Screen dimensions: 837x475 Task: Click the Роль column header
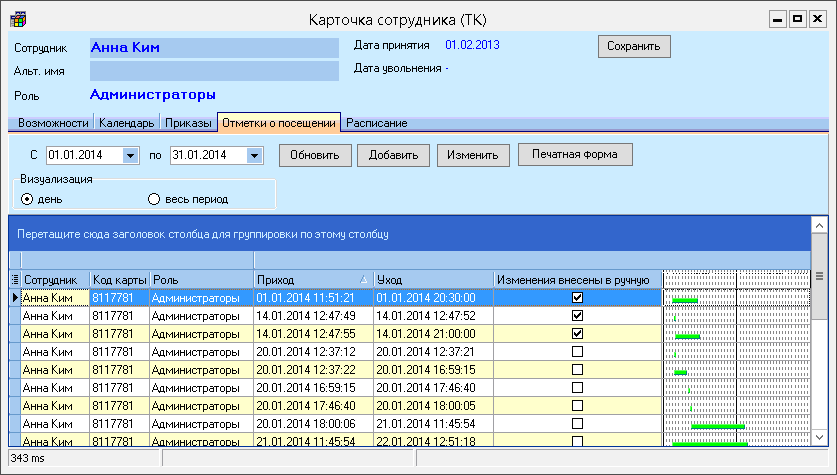point(202,279)
